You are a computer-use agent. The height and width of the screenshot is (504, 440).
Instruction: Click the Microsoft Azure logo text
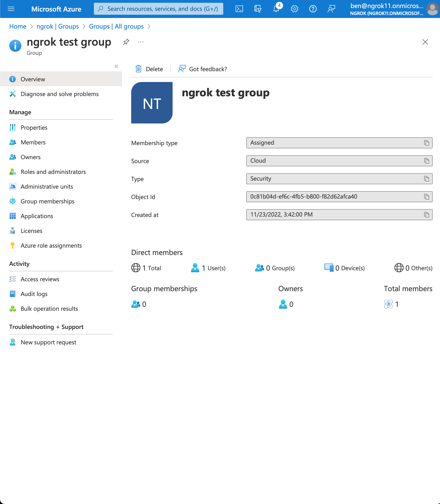click(56, 9)
